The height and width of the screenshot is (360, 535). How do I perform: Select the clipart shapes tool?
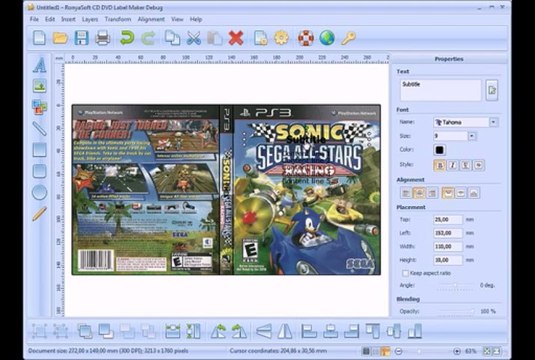pos(40,107)
